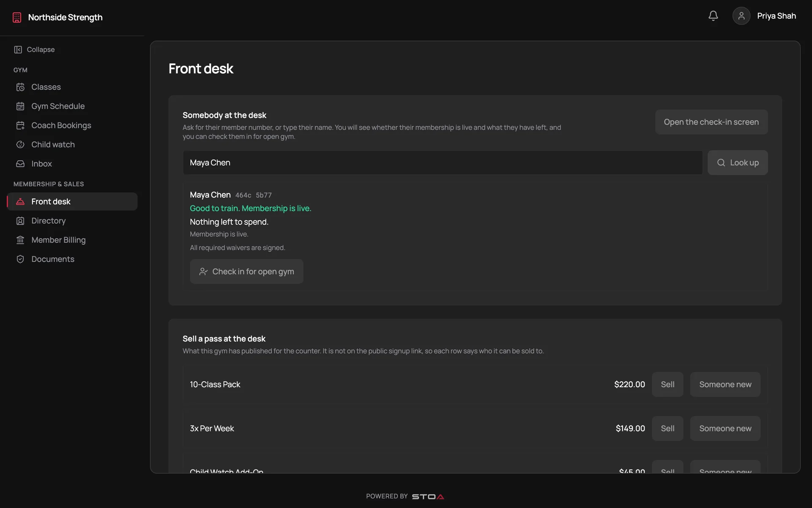Click the Look up button

tap(738, 163)
